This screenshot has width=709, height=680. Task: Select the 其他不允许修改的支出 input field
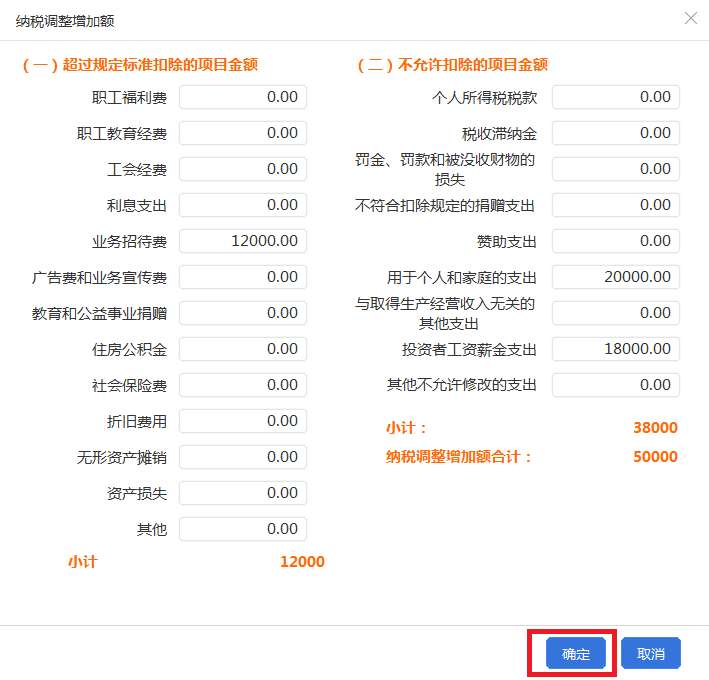616,385
